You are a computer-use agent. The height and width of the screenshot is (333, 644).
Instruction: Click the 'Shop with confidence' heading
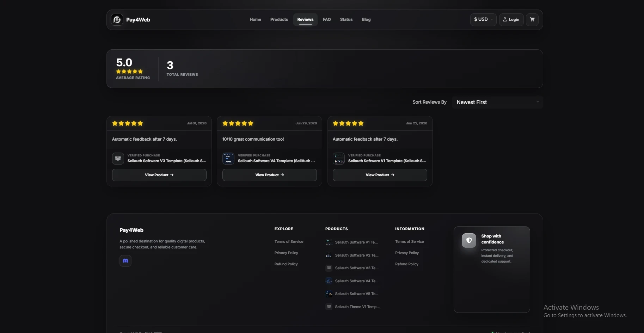click(x=493, y=239)
